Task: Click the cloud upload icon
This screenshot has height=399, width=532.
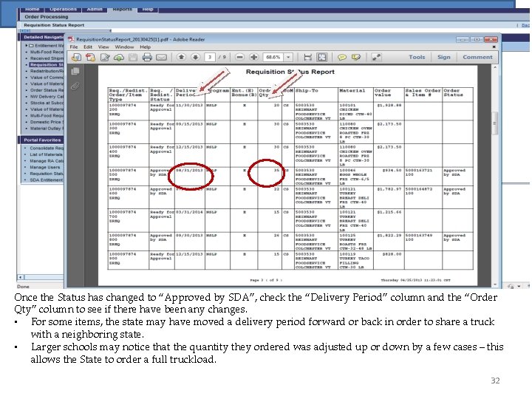Action: [119, 58]
